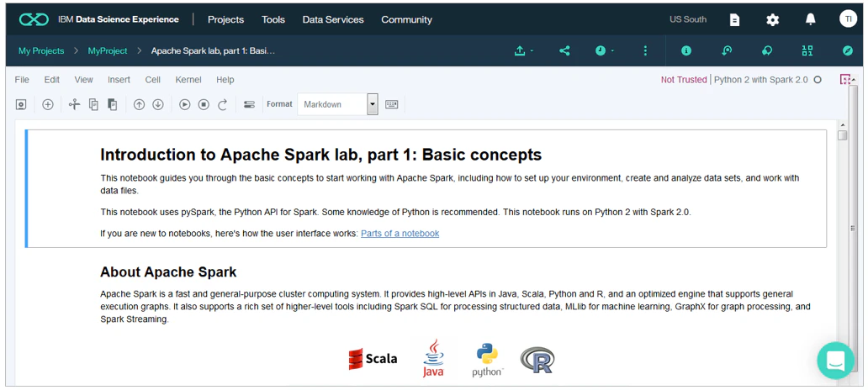
Task: Open the settings gear in the top bar
Action: click(x=772, y=20)
